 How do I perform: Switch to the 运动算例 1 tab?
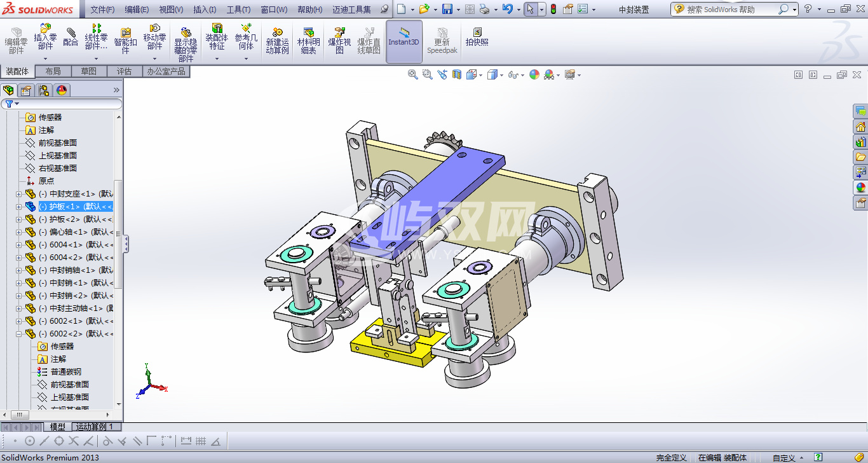click(x=95, y=427)
